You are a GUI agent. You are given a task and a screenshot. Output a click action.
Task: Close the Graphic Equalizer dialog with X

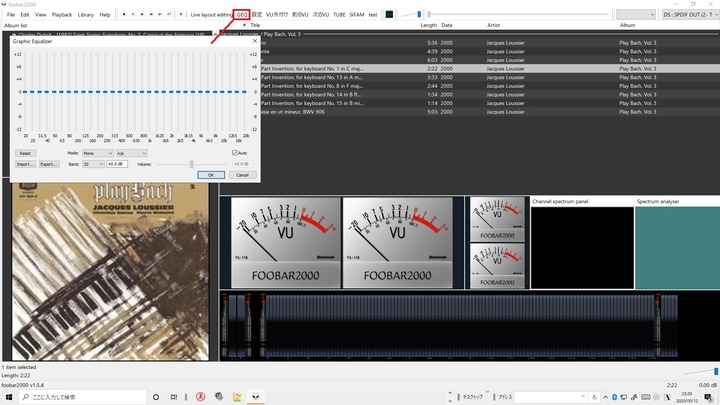255,43
